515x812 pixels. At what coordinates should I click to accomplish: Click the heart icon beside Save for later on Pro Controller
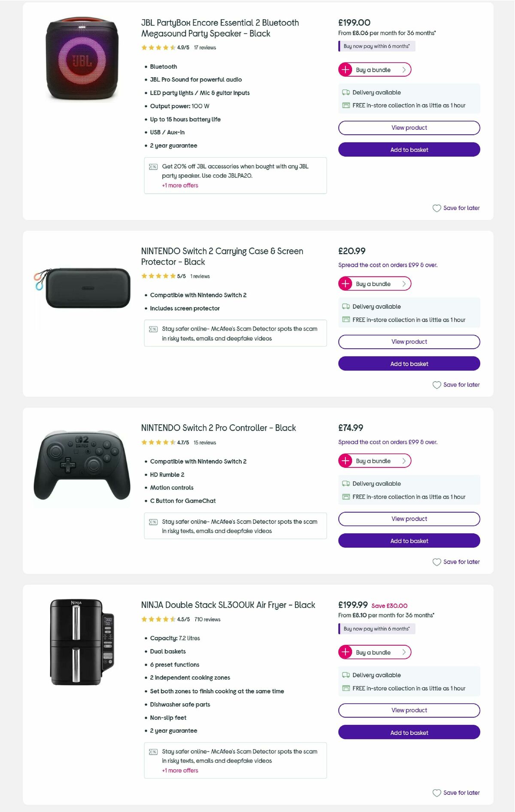point(436,562)
